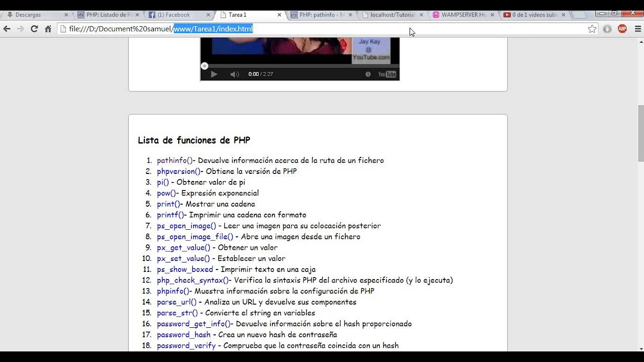The width and height of the screenshot is (644, 362).
Task: Close the 0 de 1 videos subidos tab
Action: 563,15
